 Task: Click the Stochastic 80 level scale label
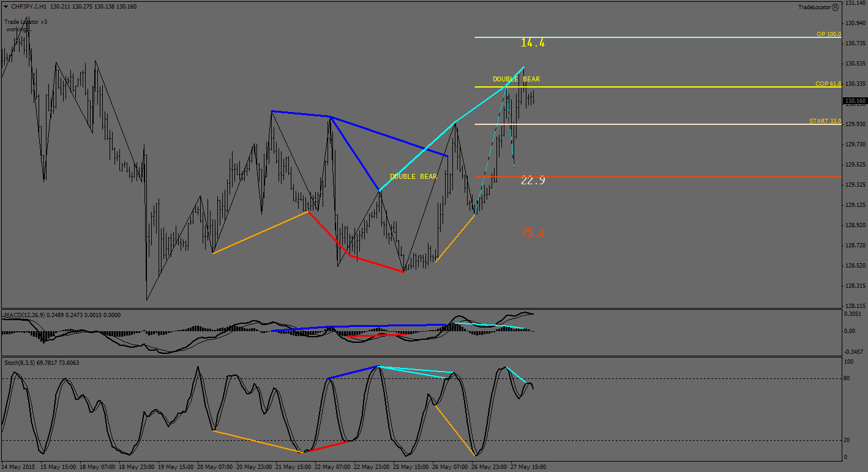[848, 378]
